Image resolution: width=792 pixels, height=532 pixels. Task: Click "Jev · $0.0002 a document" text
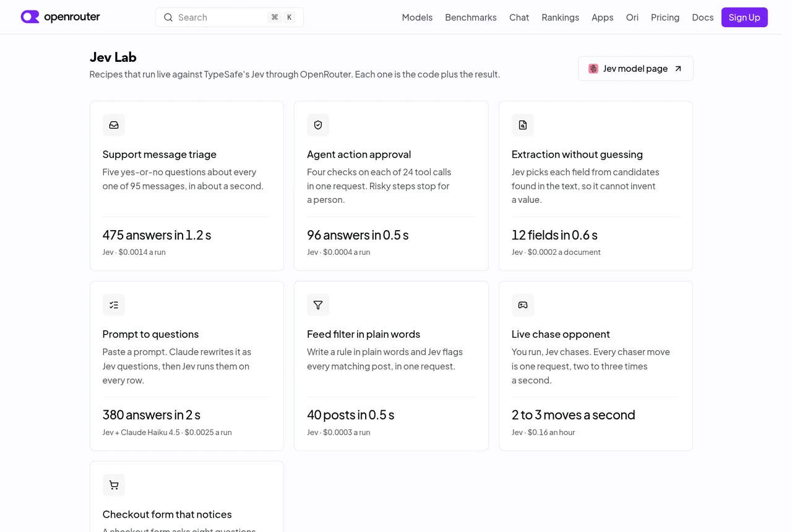[x=556, y=252]
